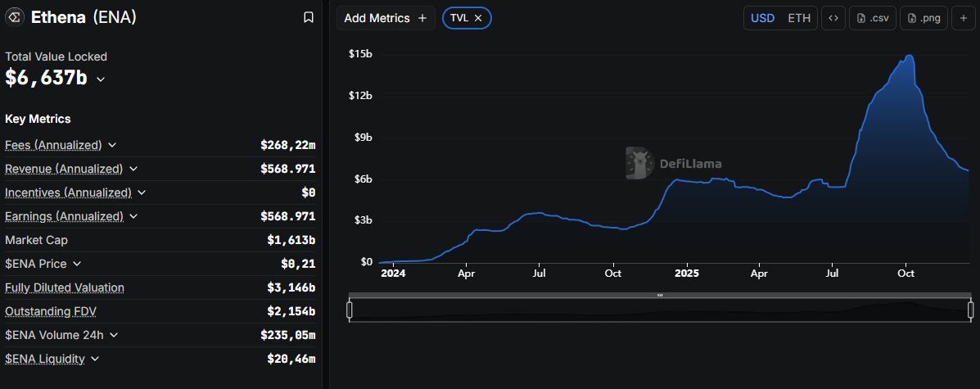The height and width of the screenshot is (389, 980).
Task: Click the 2024 axis label
Action: point(392,274)
